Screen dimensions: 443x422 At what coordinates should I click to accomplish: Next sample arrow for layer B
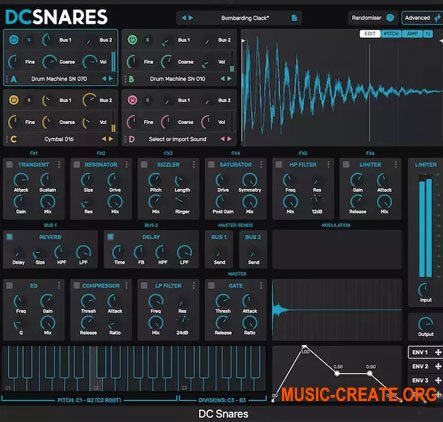[230, 79]
